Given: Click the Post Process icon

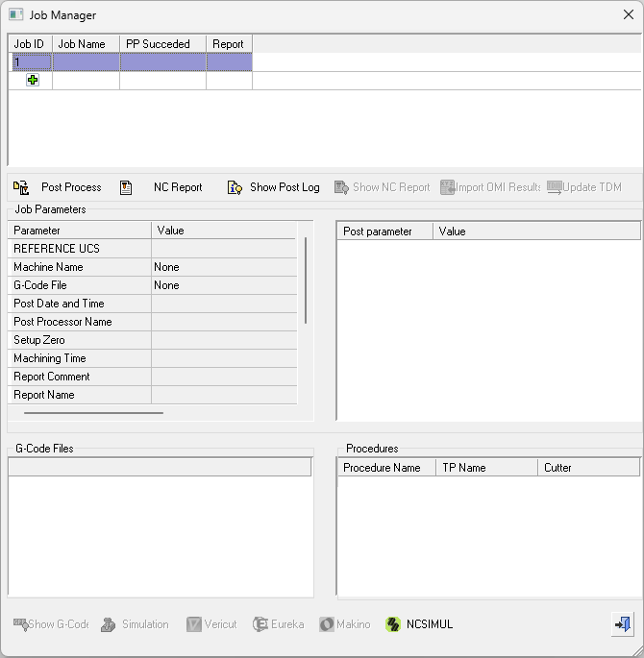Looking at the screenshot, I should (21, 187).
